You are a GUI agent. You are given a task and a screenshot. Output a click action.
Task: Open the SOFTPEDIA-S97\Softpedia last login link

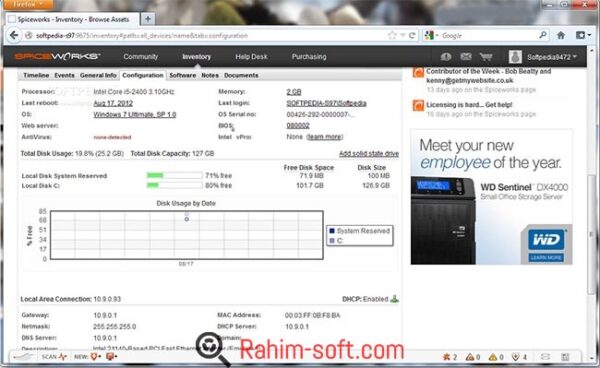326,103
